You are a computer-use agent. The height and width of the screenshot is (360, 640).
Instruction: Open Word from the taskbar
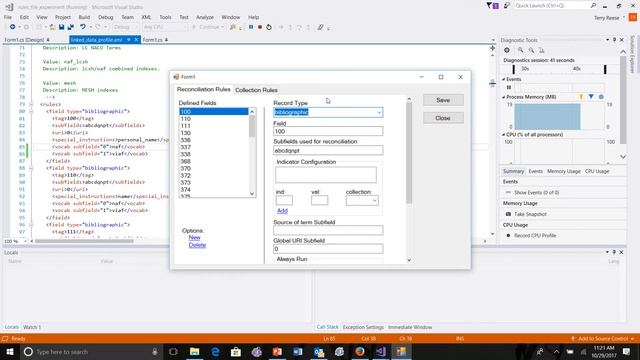298,351
